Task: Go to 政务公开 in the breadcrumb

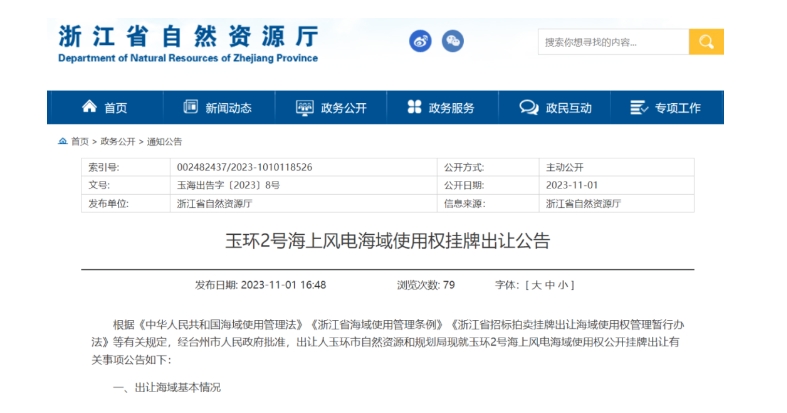Action: [x=118, y=142]
